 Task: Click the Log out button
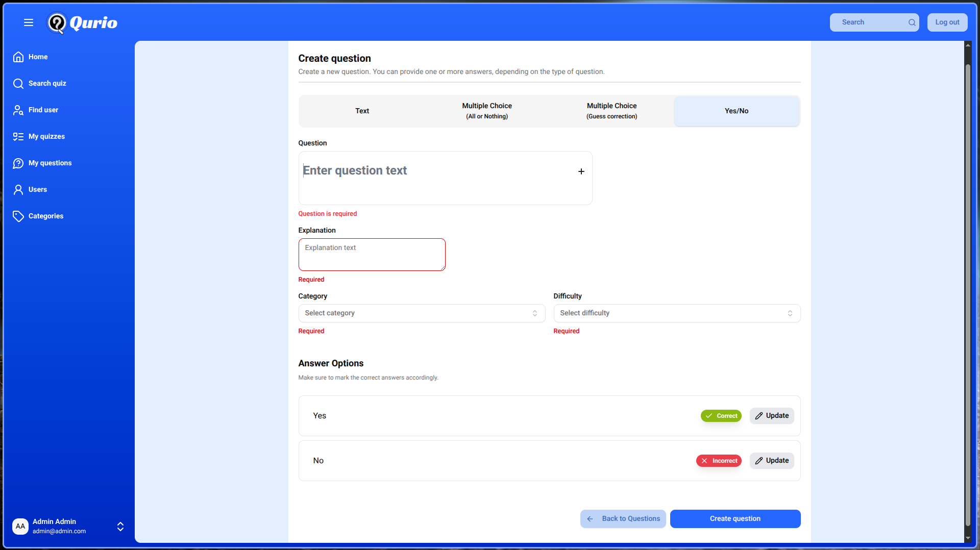tap(947, 22)
